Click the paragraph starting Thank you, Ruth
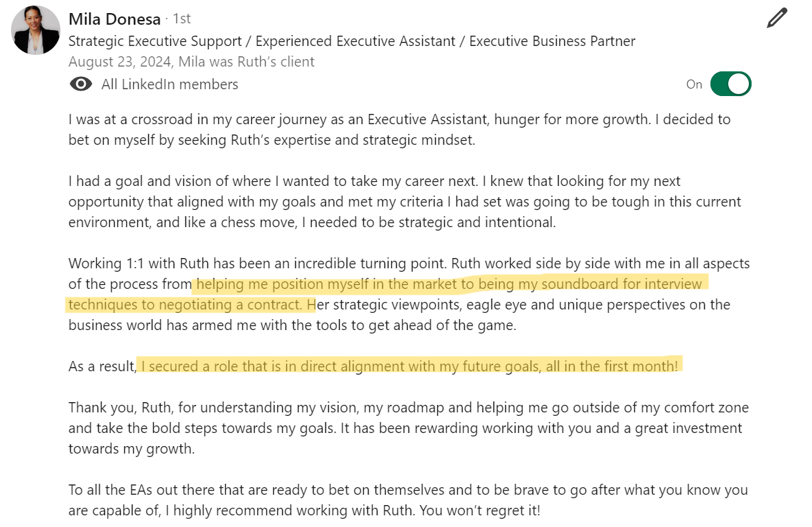 pyautogui.click(x=408, y=428)
